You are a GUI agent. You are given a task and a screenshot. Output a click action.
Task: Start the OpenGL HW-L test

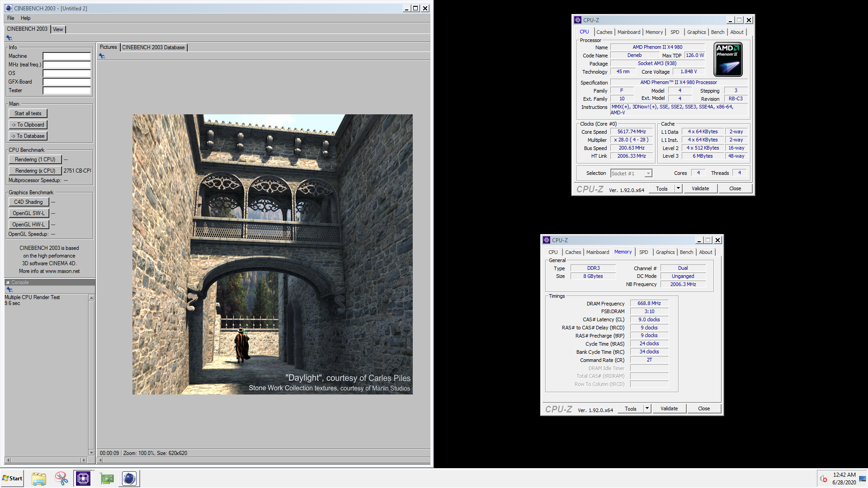[x=28, y=225]
